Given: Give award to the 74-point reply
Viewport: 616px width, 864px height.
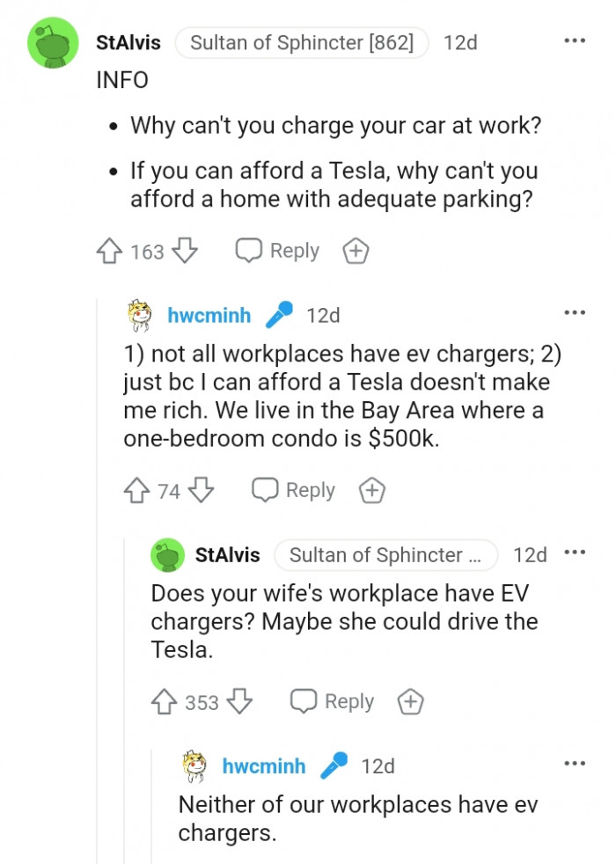Looking at the screenshot, I should [x=372, y=490].
